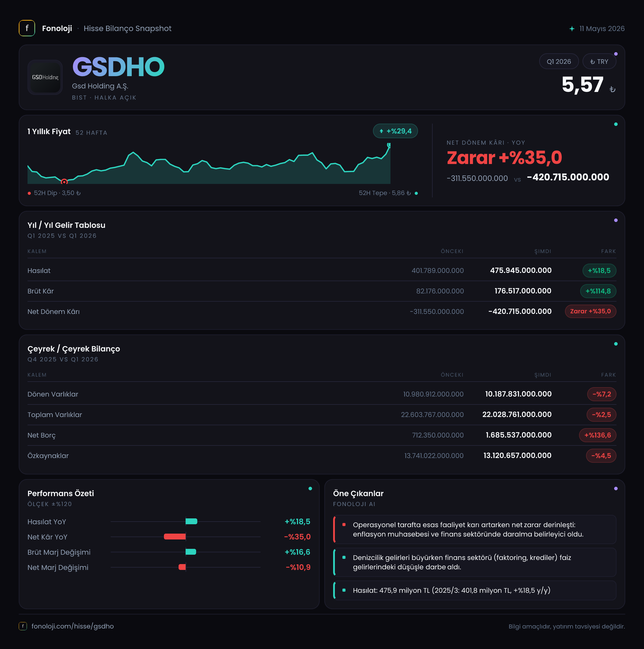Click the Çeyrek / Çeyrek Bilanço heading
644x649 pixels.
point(74,349)
